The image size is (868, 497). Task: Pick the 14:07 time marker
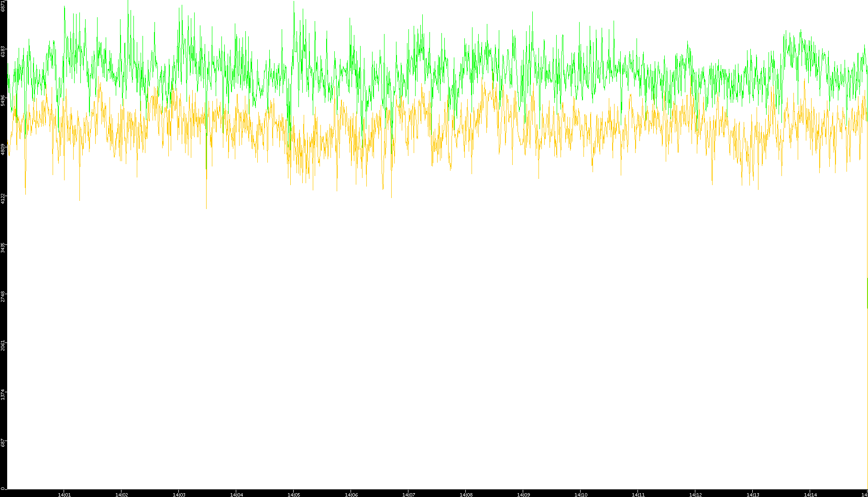click(408, 494)
